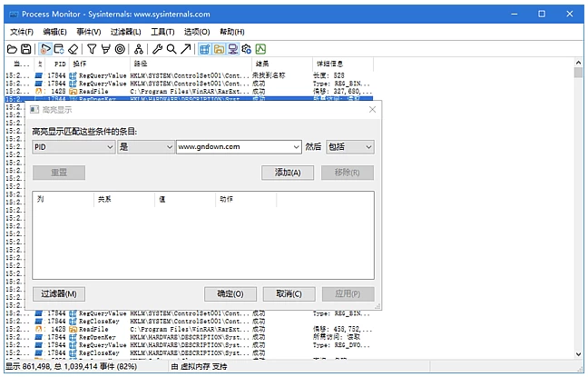Open the 选项(O) menu
Viewport: 588px width, 377px height.
pyautogui.click(x=197, y=32)
